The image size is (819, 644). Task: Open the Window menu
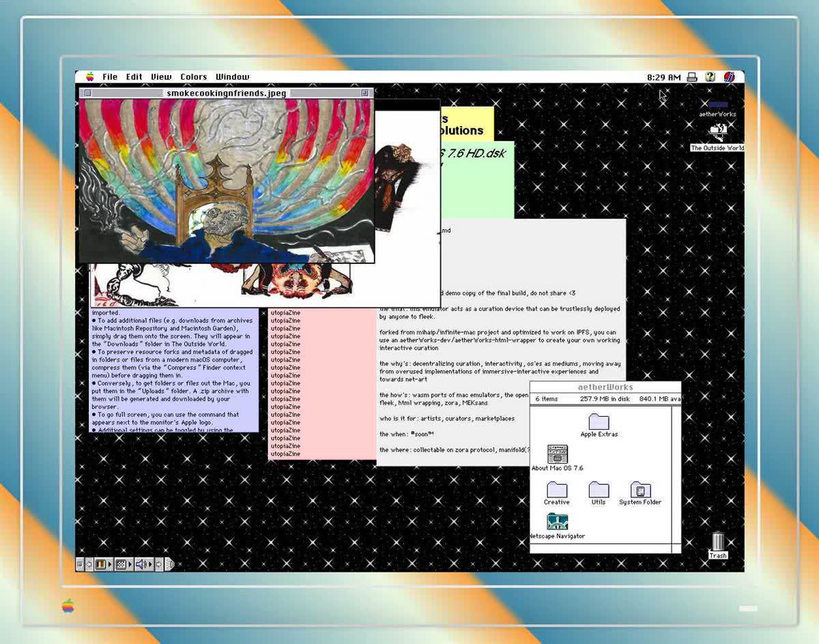tap(233, 77)
